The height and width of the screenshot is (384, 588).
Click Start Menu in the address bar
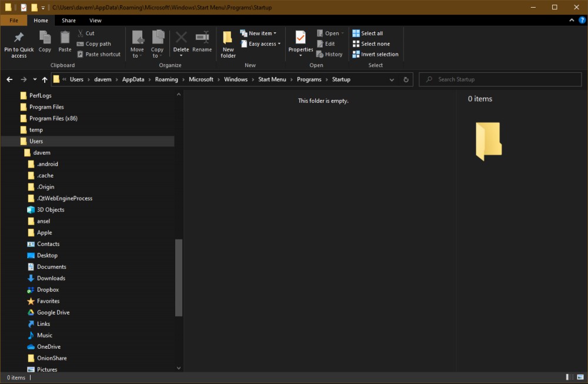coord(272,79)
